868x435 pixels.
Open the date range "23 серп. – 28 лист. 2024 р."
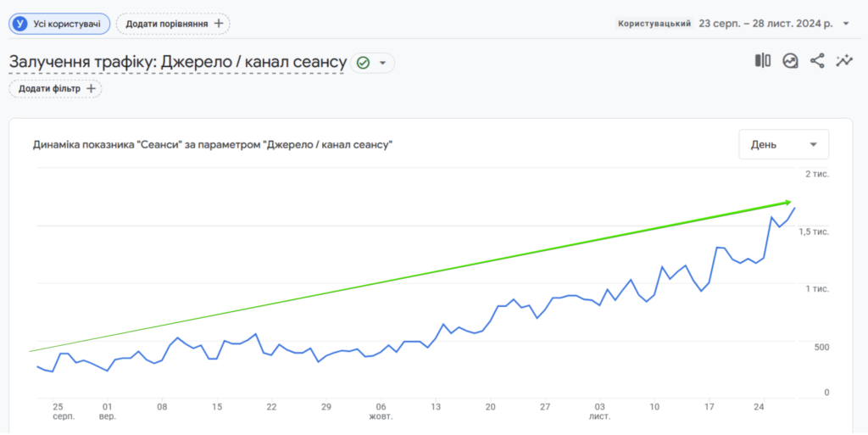[766, 24]
